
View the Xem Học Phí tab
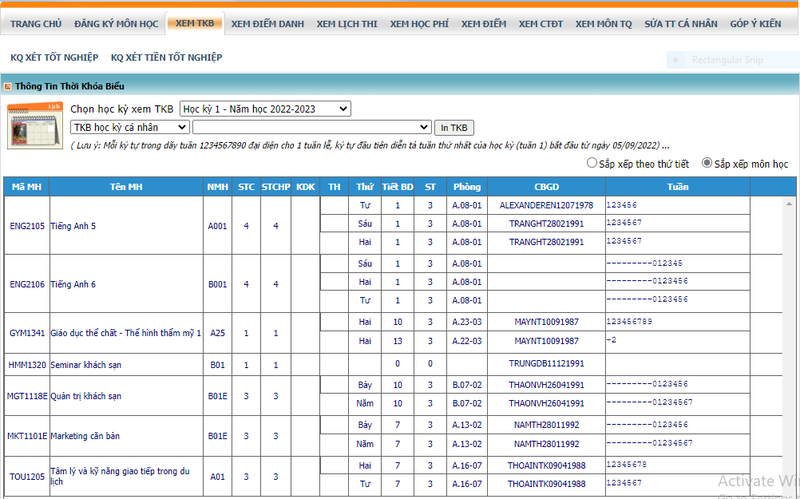click(420, 23)
